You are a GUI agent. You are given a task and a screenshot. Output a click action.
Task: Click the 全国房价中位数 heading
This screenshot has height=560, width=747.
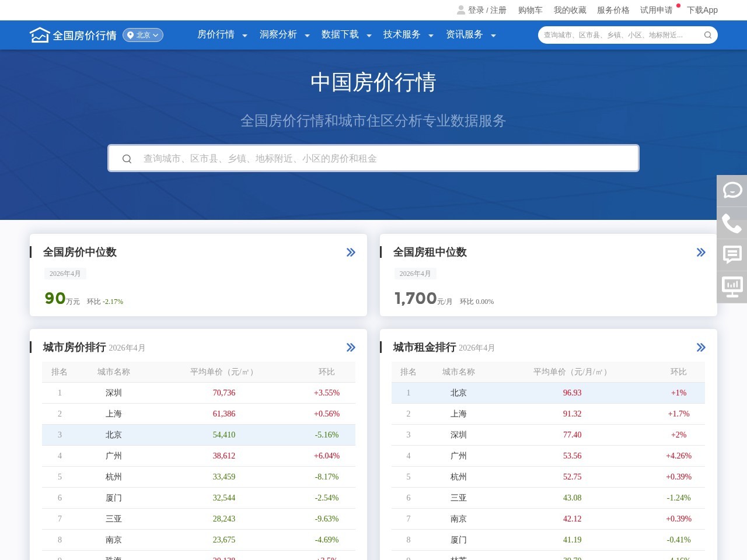pos(80,252)
